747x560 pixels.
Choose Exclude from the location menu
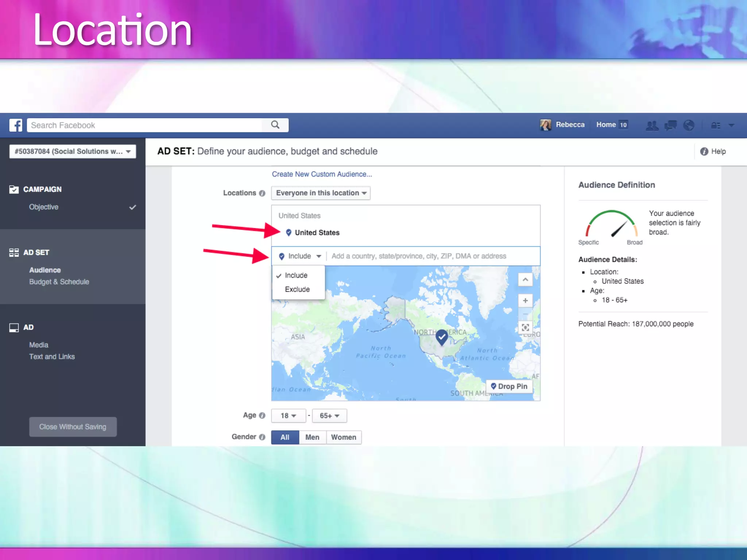click(297, 289)
